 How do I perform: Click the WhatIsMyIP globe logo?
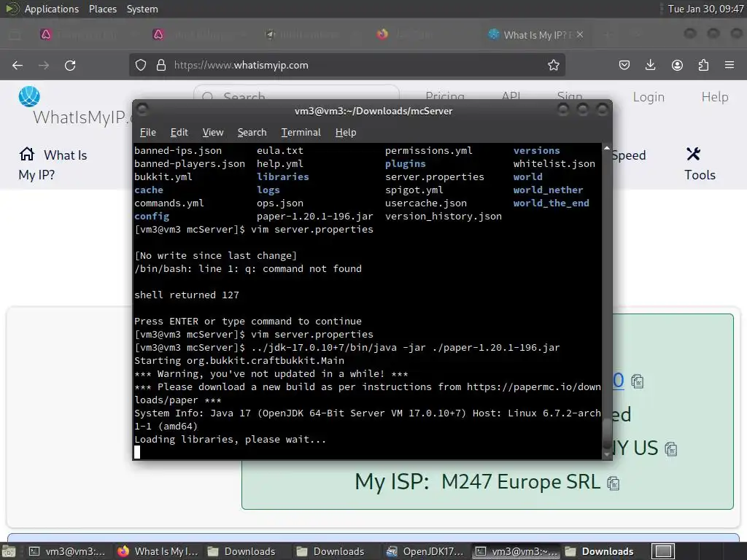[29, 97]
